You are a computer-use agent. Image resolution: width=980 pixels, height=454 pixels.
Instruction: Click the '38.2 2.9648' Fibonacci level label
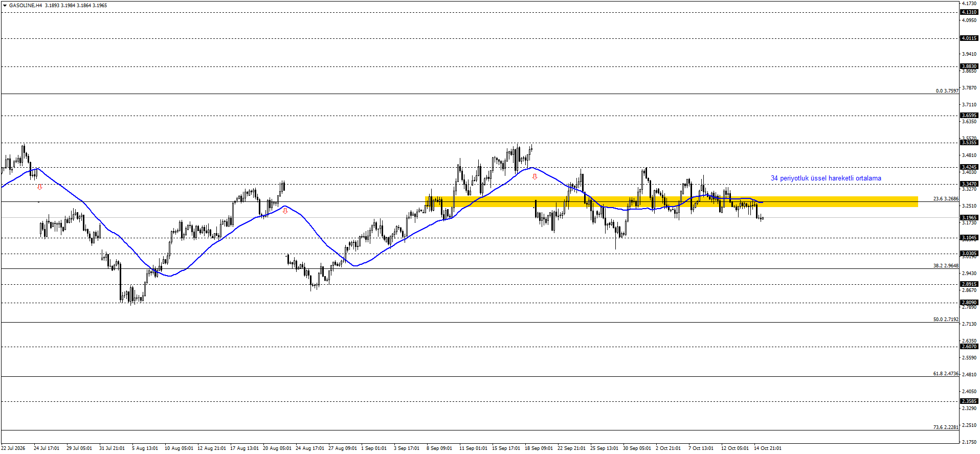click(946, 266)
